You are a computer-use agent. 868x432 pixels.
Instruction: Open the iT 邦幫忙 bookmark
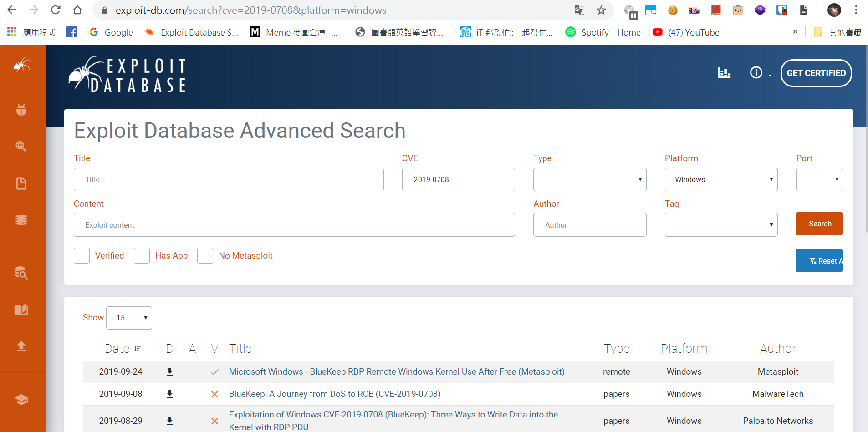coord(506,32)
